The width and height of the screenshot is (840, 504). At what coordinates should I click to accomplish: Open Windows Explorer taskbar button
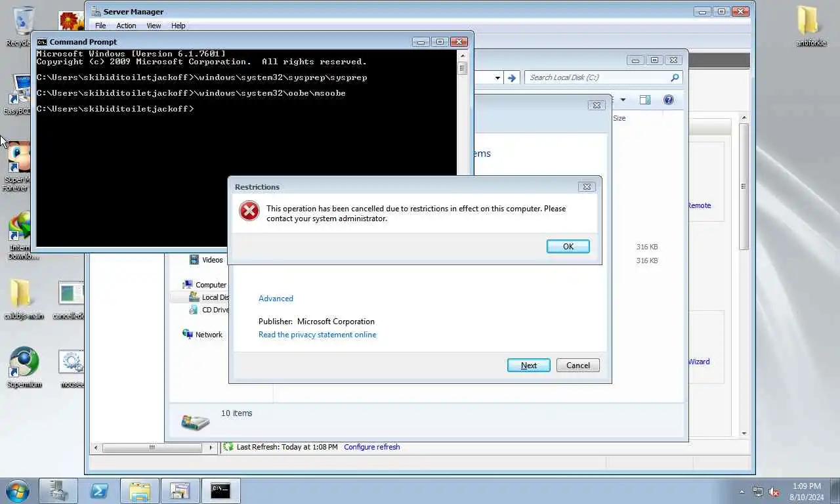click(139, 490)
